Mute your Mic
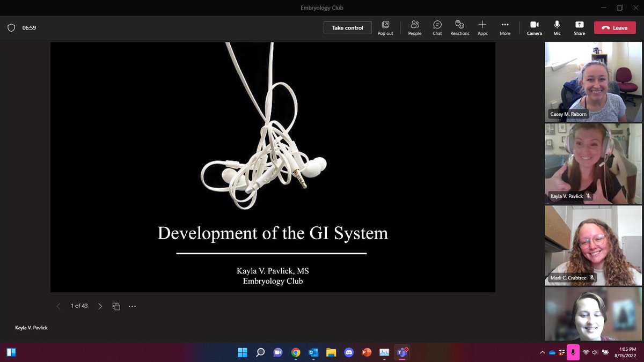 tap(557, 27)
